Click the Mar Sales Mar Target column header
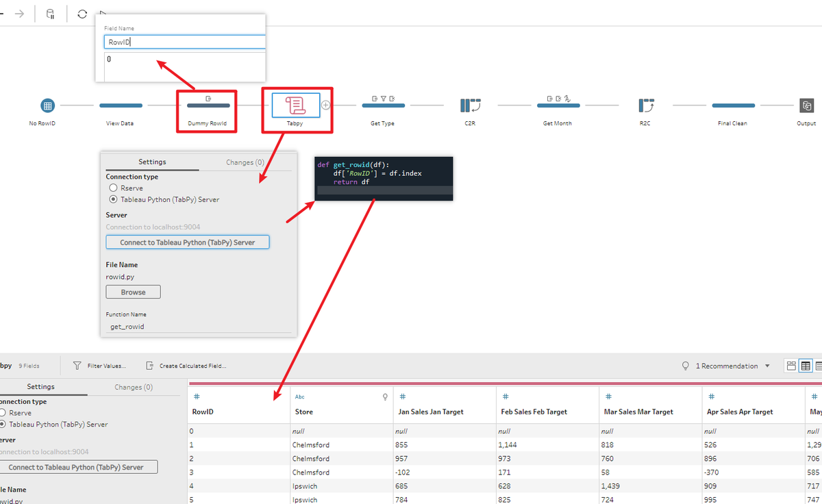 pos(649,405)
